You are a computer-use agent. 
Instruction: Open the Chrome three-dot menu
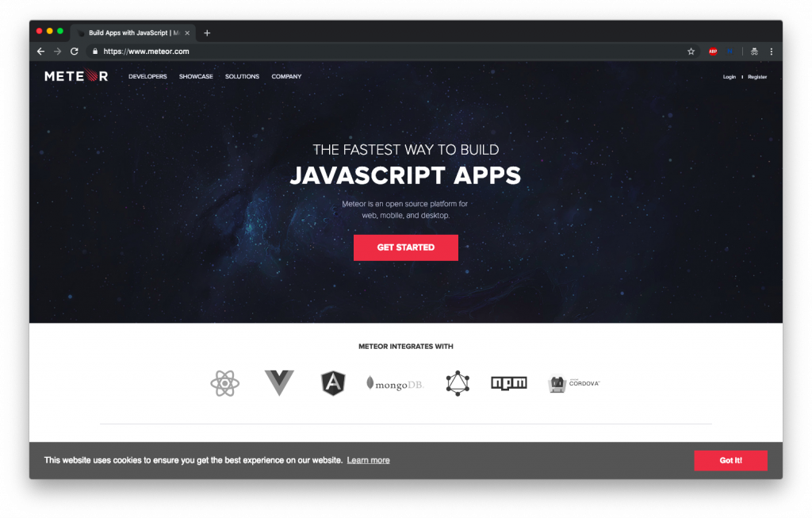(x=772, y=51)
